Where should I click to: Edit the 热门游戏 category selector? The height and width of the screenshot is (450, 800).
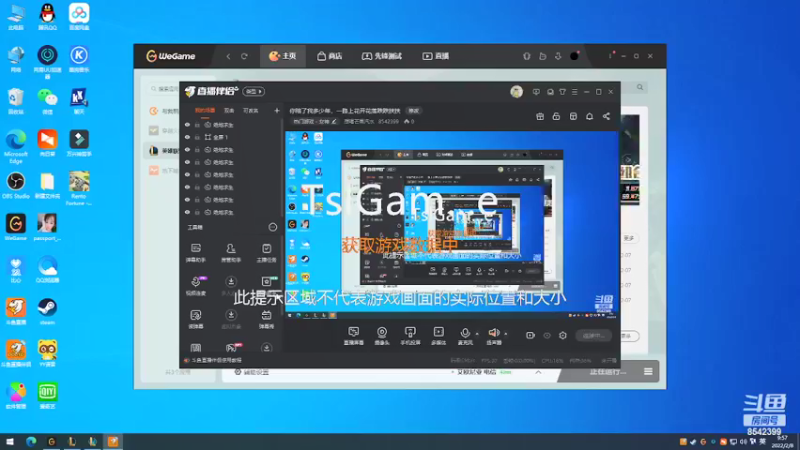pyautogui.click(x=315, y=121)
